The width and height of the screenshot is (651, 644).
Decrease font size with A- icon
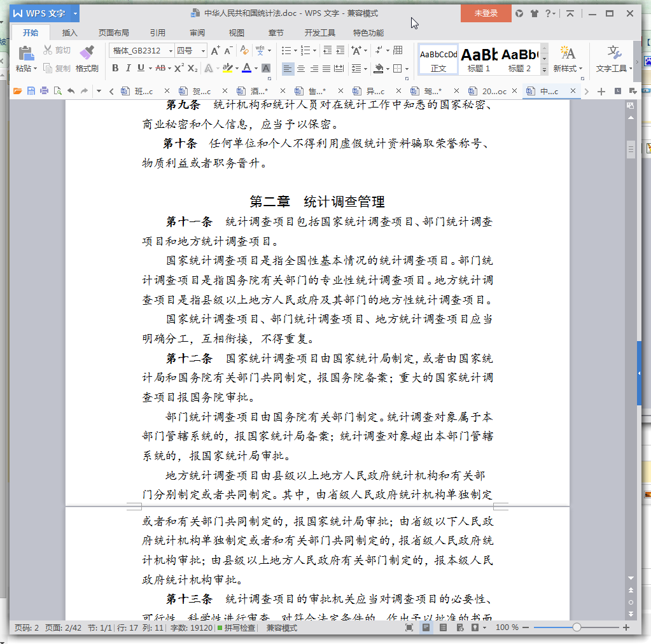coord(228,51)
